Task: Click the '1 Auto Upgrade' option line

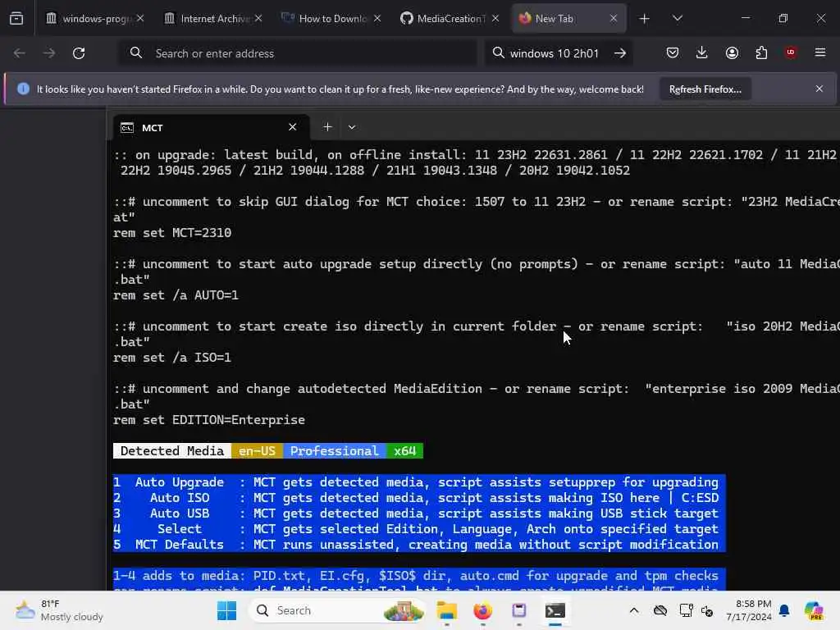Action: (419, 482)
